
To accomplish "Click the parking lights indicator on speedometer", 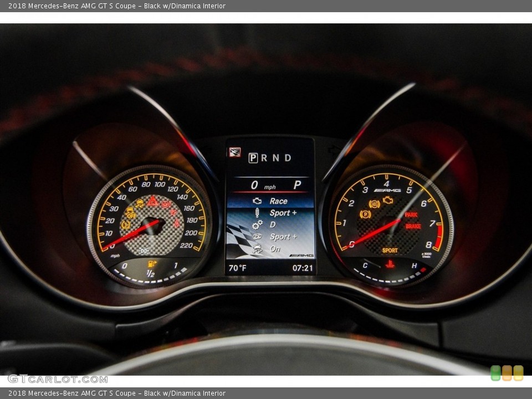I will [x=145, y=250].
